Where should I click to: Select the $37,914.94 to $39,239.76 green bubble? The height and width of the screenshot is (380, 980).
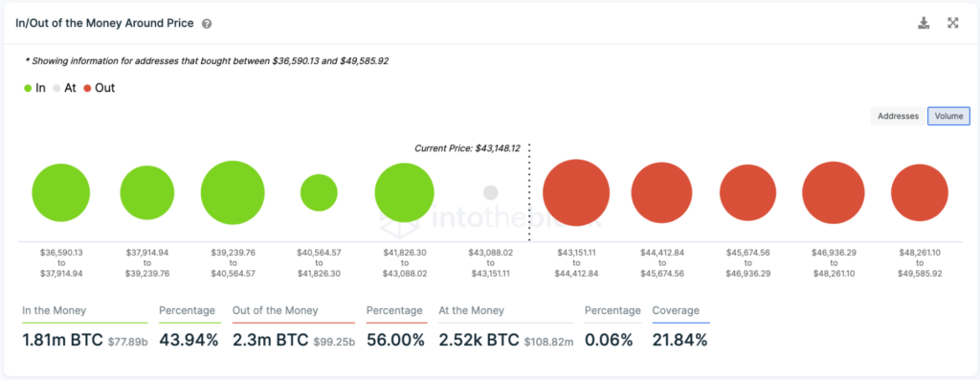[x=146, y=192]
